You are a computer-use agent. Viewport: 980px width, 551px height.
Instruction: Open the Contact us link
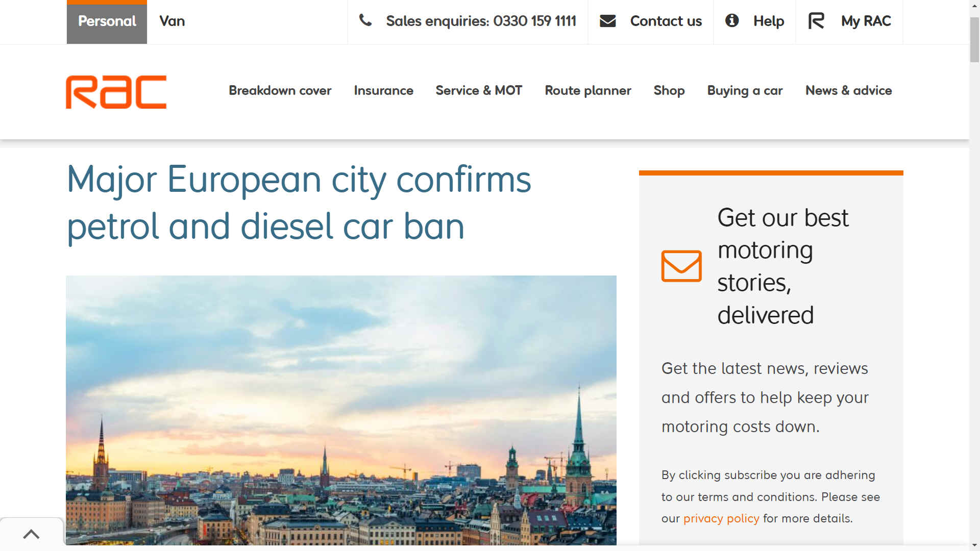pos(666,21)
